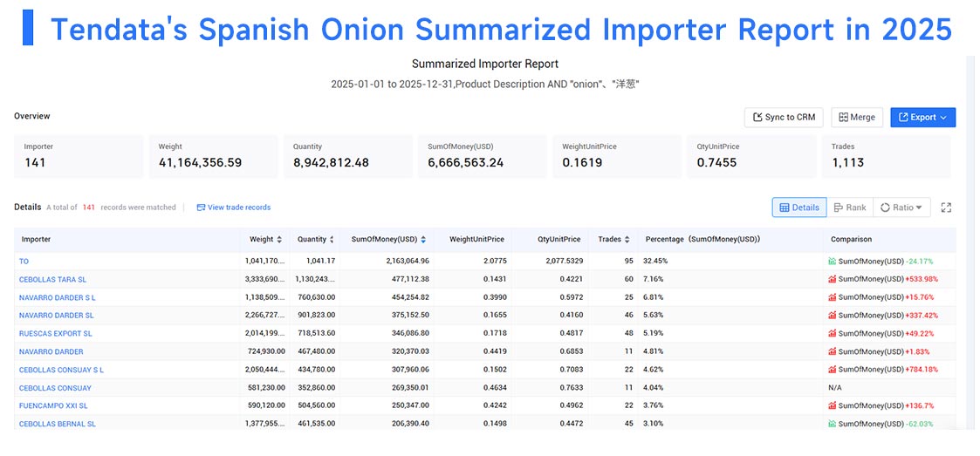
Task: Click Importer count 141 card
Action: click(x=79, y=156)
